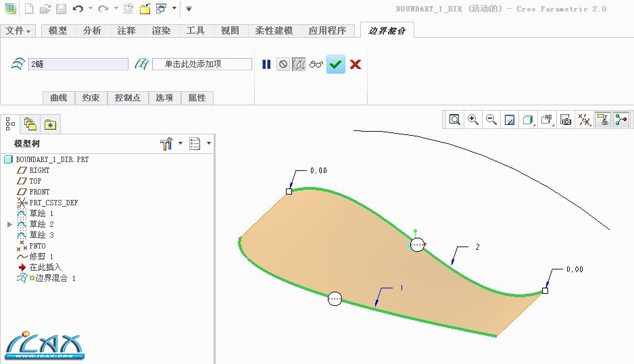This screenshot has width=634, height=364.
Task: Click the New file icon
Action: [x=29, y=9]
